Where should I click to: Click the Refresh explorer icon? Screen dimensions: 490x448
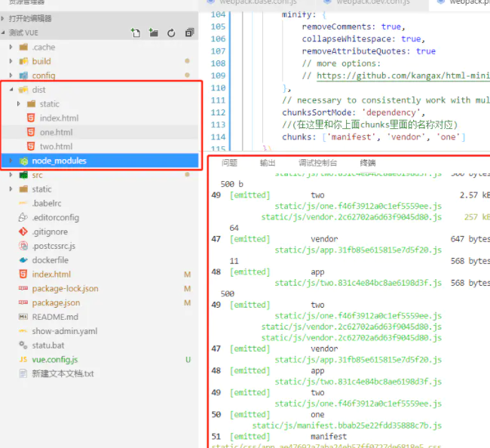pyautogui.click(x=171, y=33)
